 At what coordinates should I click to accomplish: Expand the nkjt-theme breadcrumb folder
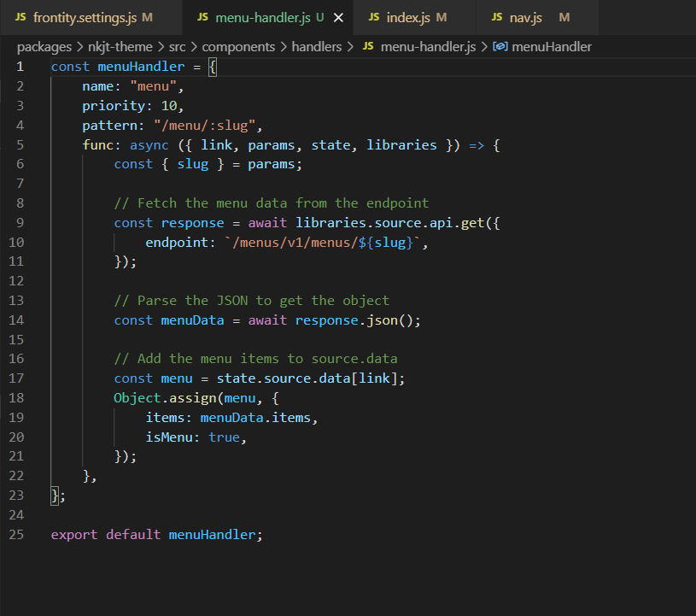click(x=119, y=47)
